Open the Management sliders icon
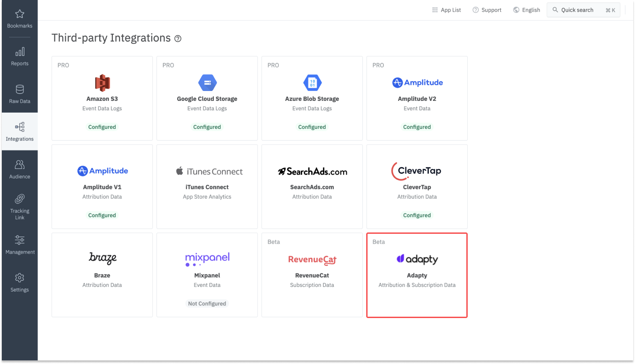The image size is (635, 364). coord(20,240)
